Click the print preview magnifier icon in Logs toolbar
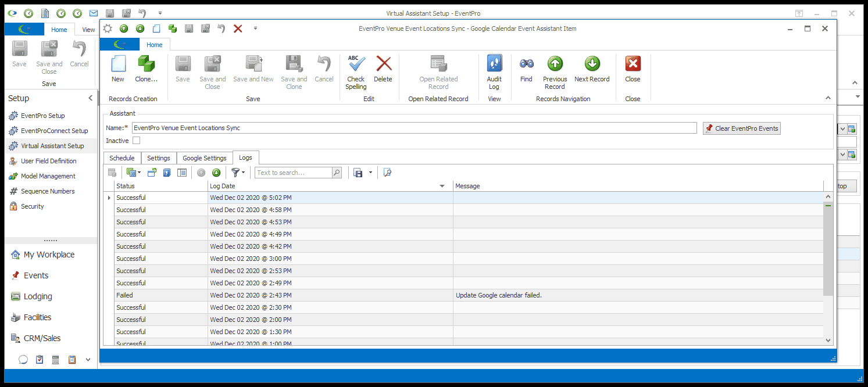This screenshot has height=387, width=868. [x=387, y=173]
